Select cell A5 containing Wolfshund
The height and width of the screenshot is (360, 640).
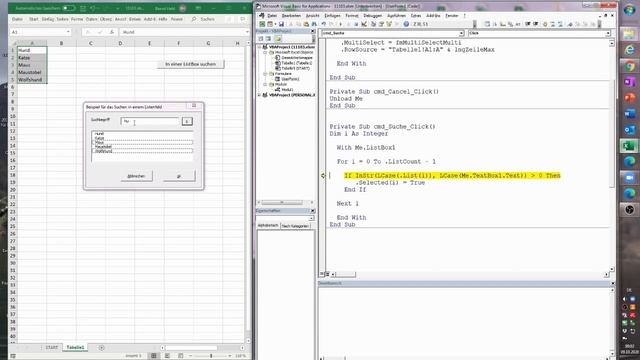pyautogui.click(x=32, y=80)
